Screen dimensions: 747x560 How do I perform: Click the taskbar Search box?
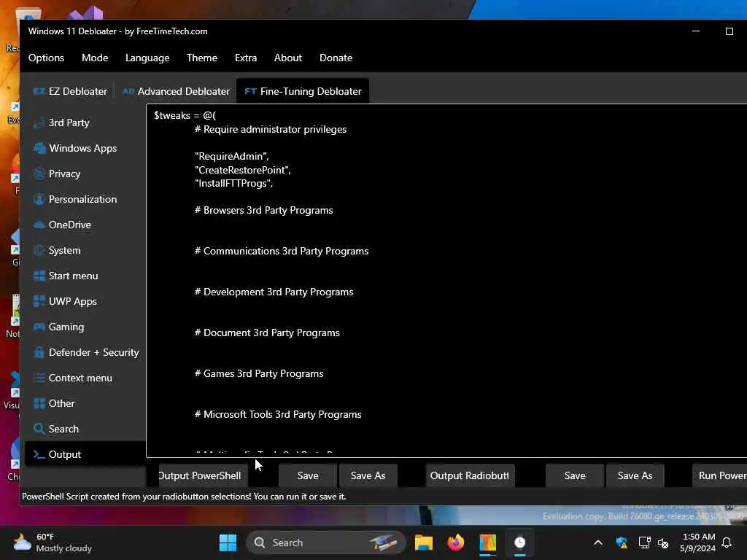tap(325, 542)
